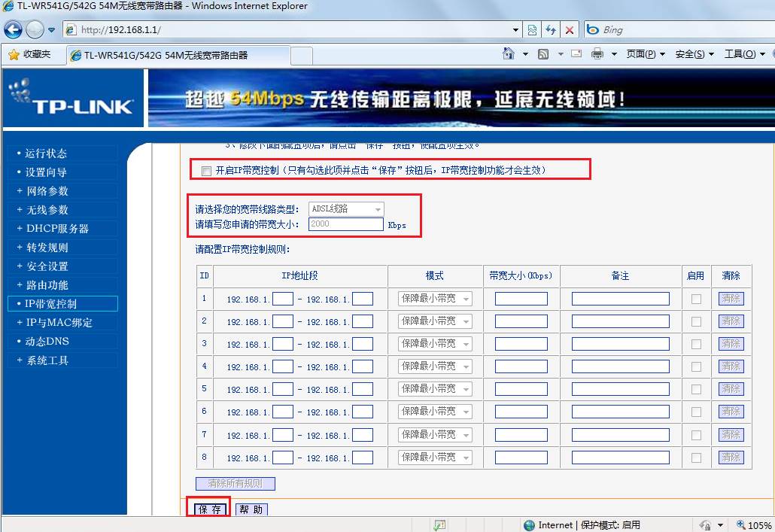
Task: Click 清除 button in row 7
Action: pos(731,435)
